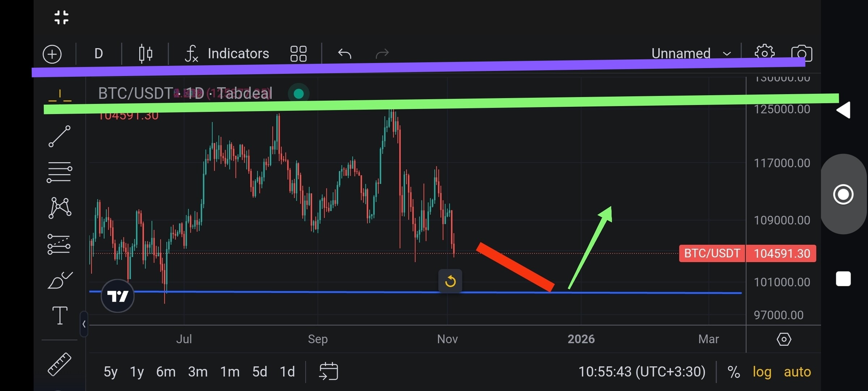The height and width of the screenshot is (391, 868).
Task: Collapse the drawing toolbar side arrow
Action: pos(84,324)
